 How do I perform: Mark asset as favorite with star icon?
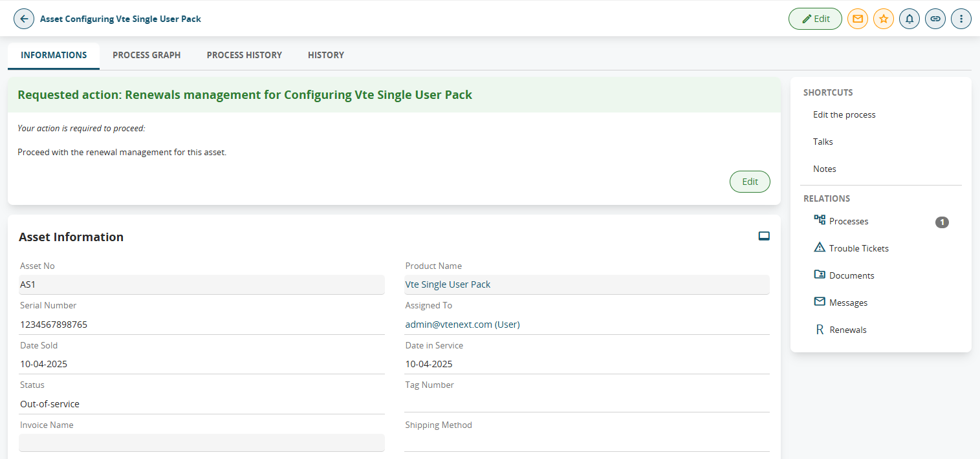[x=884, y=19]
